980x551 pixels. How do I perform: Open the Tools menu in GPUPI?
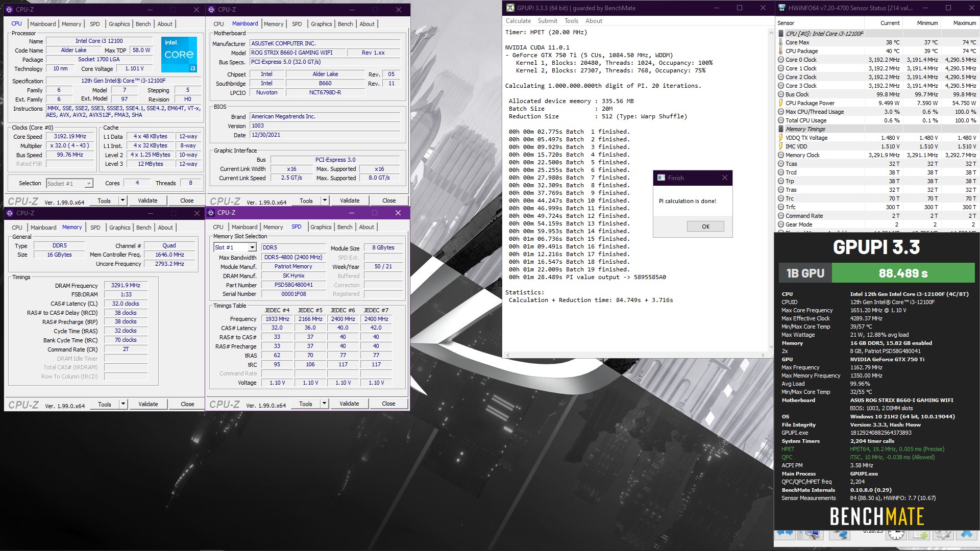pyautogui.click(x=571, y=21)
